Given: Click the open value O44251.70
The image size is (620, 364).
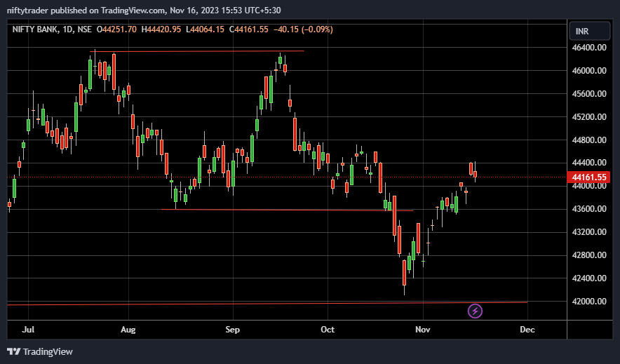Looking at the screenshot, I should pyautogui.click(x=116, y=29).
